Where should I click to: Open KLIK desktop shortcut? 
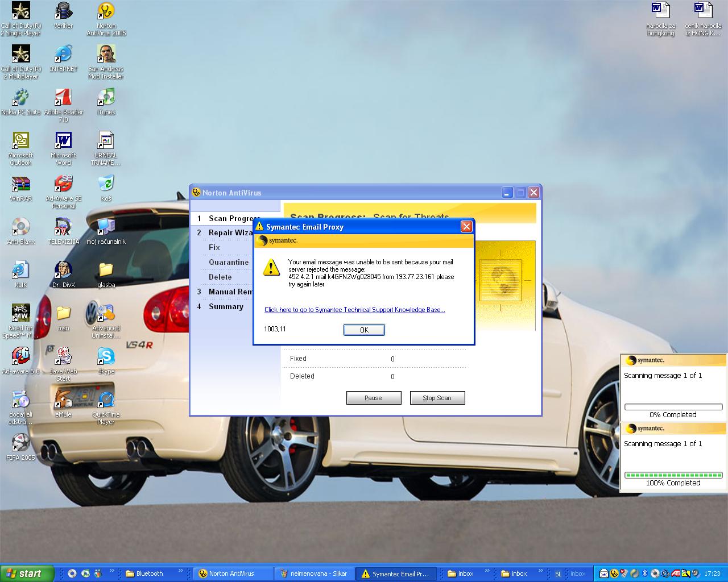pos(21,275)
